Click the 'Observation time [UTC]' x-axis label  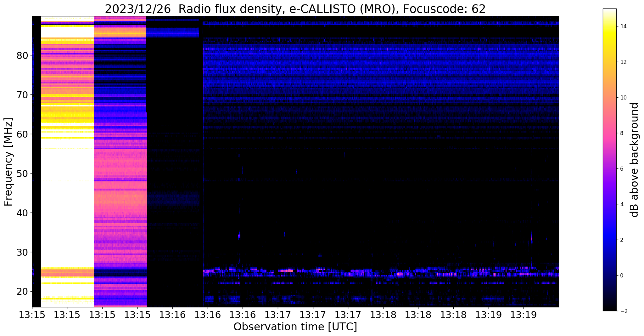coord(295,327)
